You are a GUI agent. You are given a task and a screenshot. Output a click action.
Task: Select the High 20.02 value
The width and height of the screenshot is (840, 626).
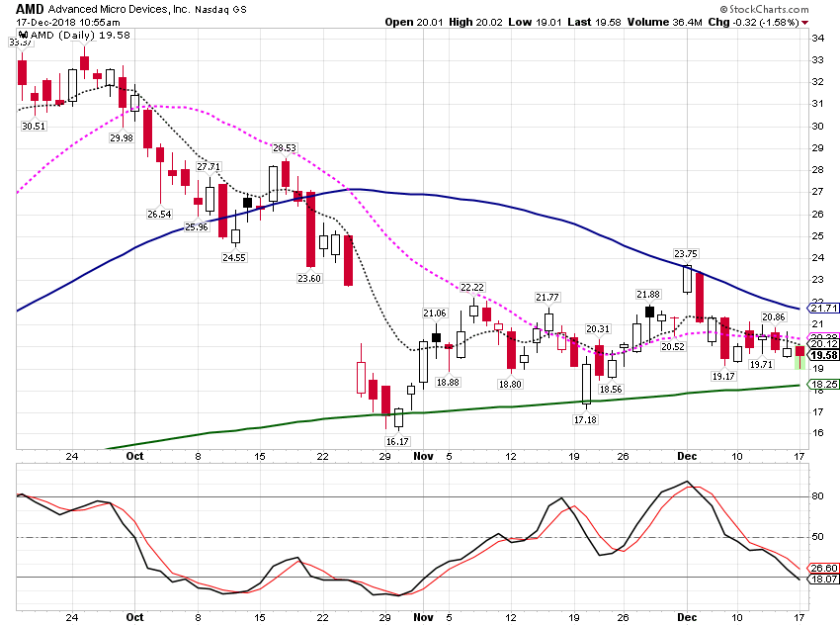pos(475,22)
